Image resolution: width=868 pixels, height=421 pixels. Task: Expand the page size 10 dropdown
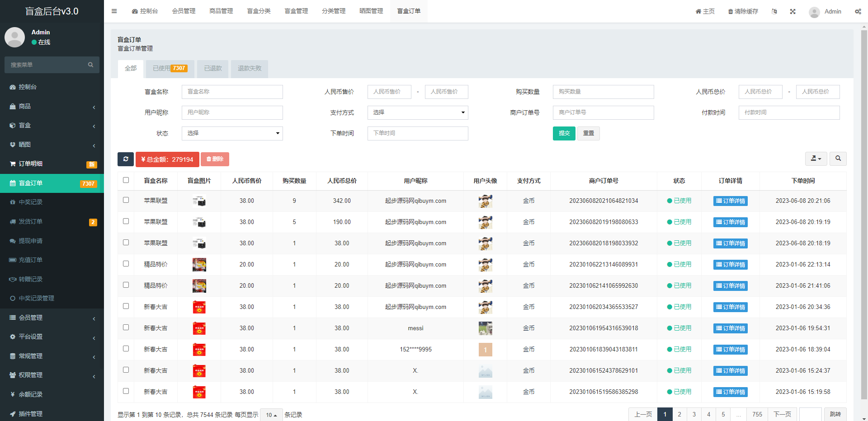(271, 415)
